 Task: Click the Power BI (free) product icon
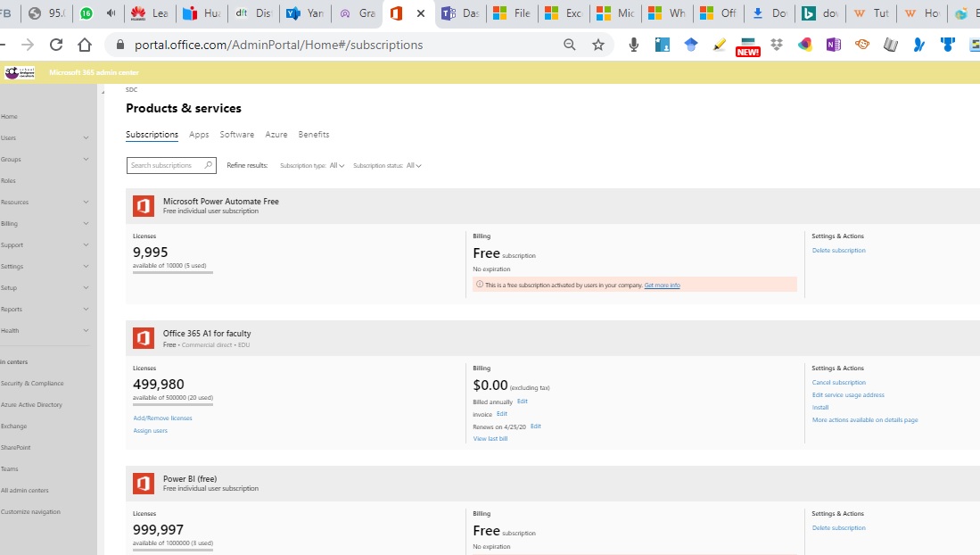144,483
